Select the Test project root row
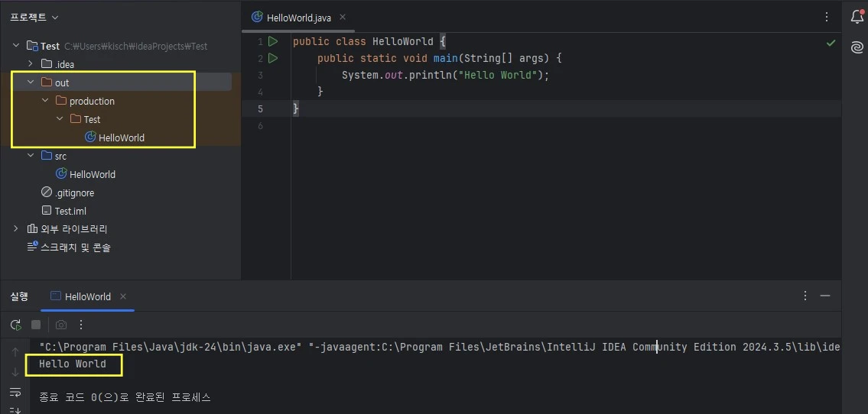Screen dimensions: 868x414 pyautogui.click(x=121, y=46)
